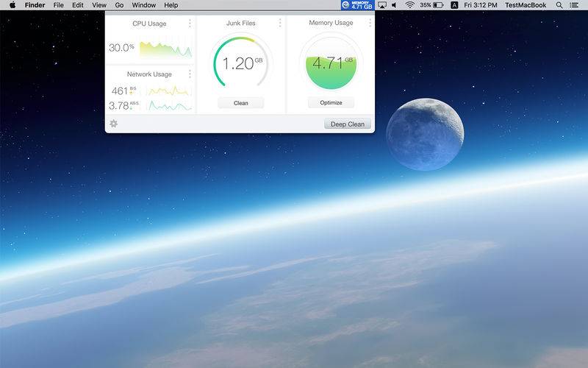The image size is (588, 368).
Task: Open the Wi-Fi status menu
Action: (410, 5)
